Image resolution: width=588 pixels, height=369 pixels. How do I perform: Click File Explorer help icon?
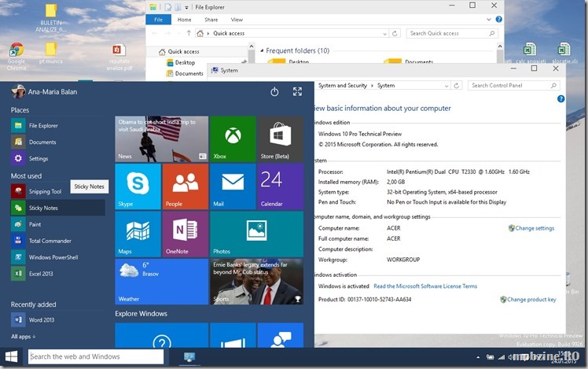498,20
